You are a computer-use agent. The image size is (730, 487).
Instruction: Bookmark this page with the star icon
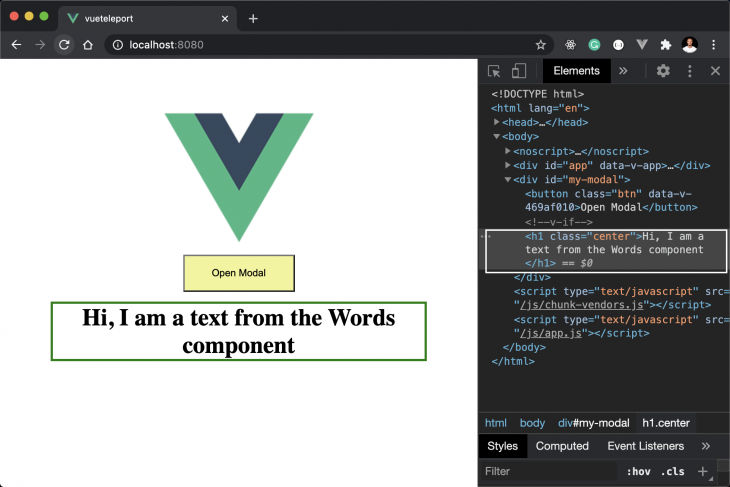coord(541,45)
